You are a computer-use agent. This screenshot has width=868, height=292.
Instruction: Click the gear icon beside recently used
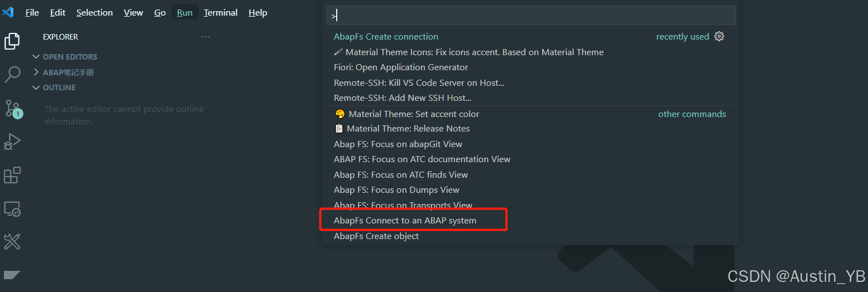[719, 37]
